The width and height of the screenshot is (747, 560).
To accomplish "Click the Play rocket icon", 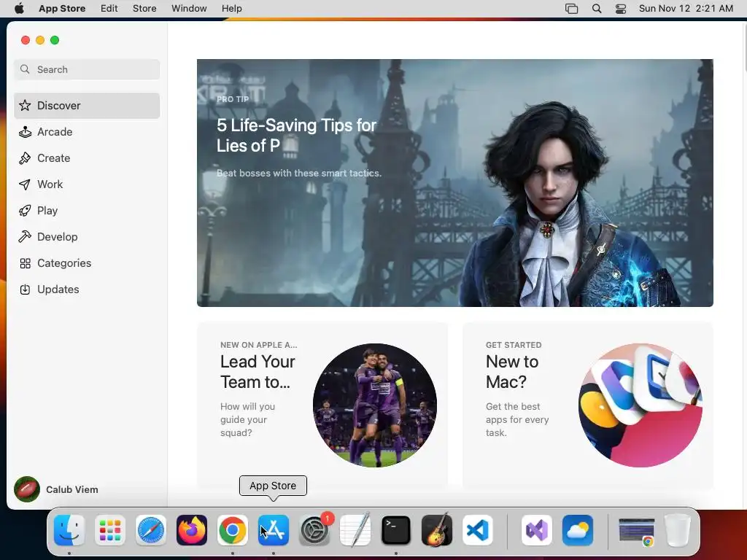I will 25,211.
